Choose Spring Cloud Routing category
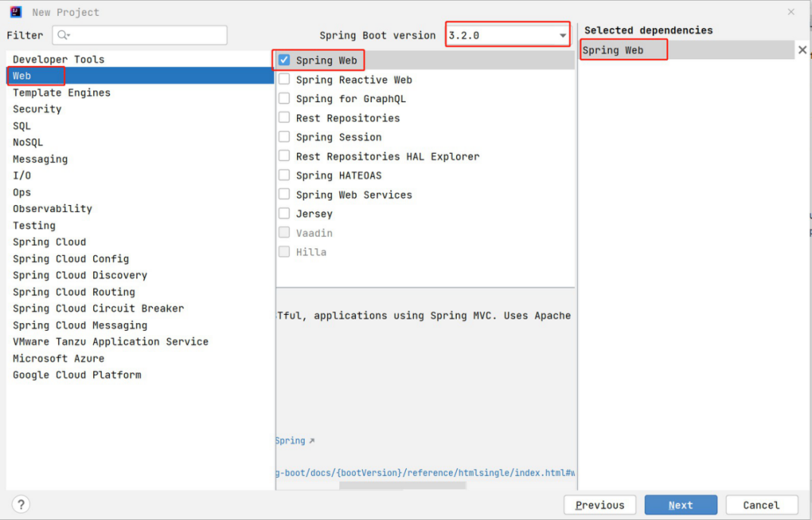 (140, 292)
